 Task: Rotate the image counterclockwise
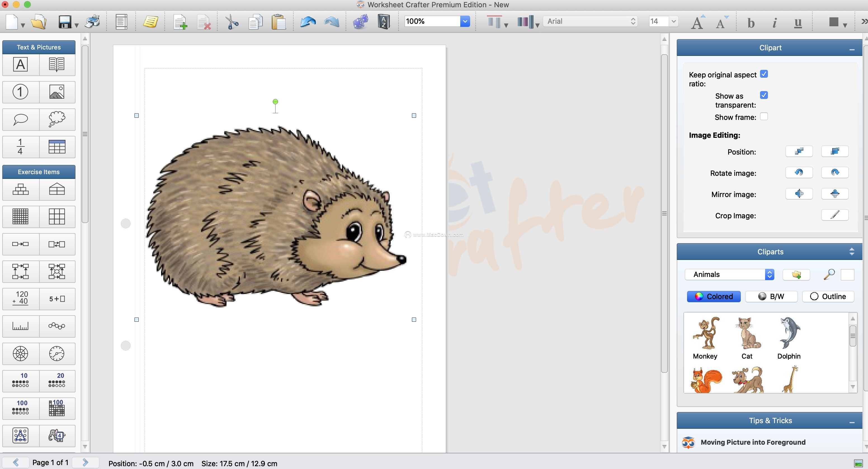(x=799, y=173)
